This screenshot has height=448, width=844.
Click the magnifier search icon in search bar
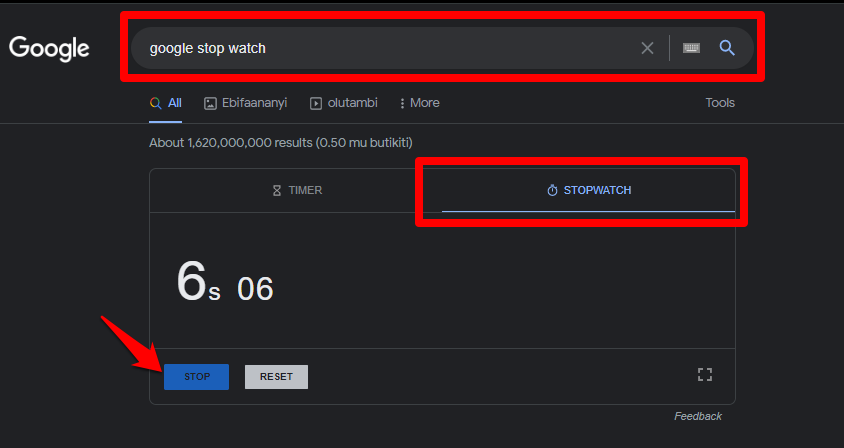(727, 48)
